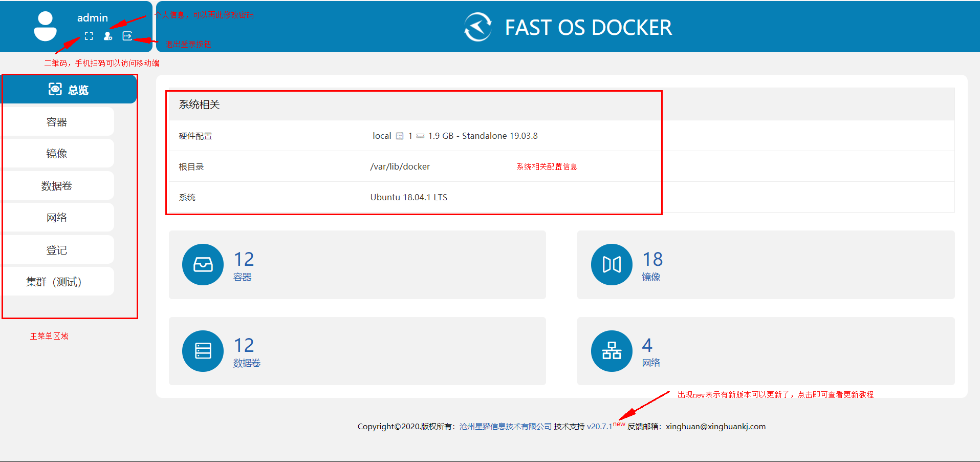Open the 登记 registry menu item

(57, 250)
